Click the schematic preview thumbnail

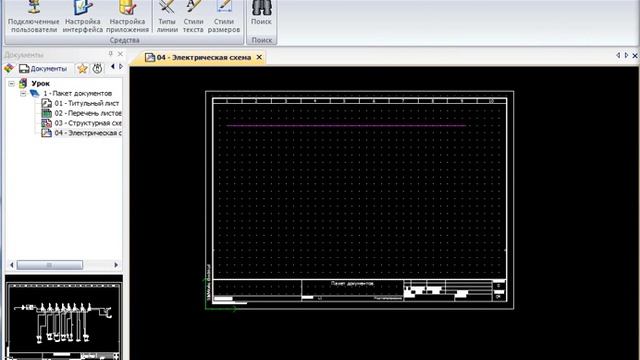64,318
